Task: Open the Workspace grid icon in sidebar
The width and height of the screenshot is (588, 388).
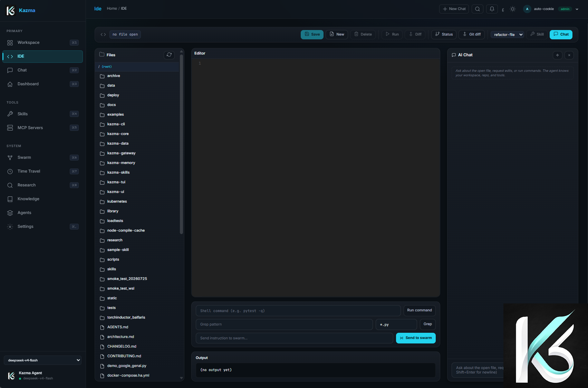Action: [10, 42]
